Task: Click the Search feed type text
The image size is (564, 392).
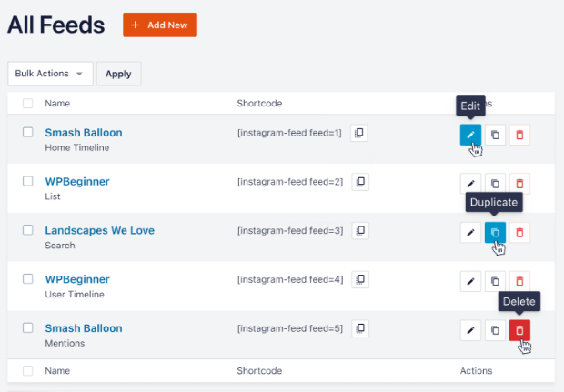Action: pyautogui.click(x=60, y=246)
